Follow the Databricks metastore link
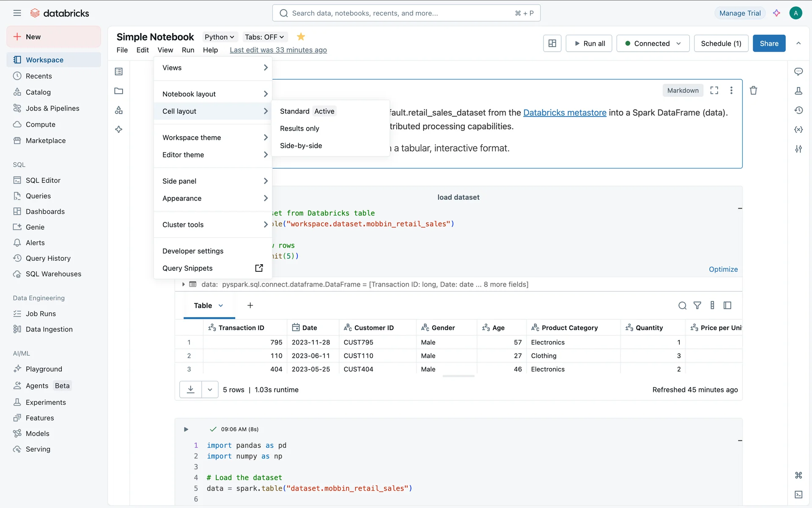Viewport: 812px width, 508px height. pos(564,113)
